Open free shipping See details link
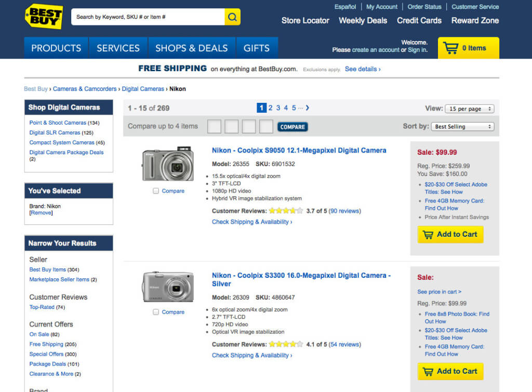Viewport: 532px width, 392px height. [x=363, y=69]
